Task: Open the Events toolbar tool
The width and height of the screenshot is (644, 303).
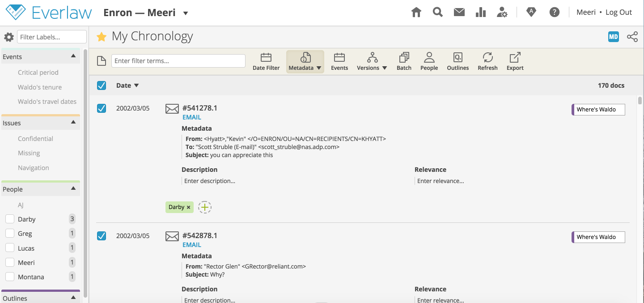Action: (339, 62)
